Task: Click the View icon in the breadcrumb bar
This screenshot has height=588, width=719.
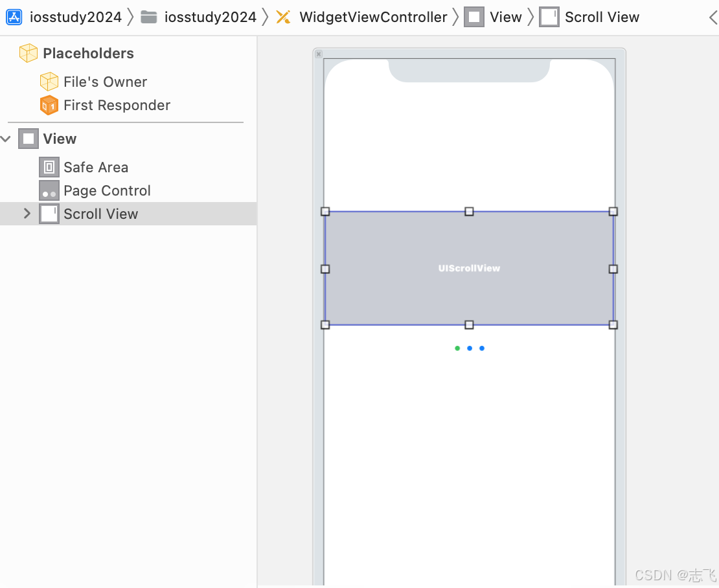Action: coord(474,17)
